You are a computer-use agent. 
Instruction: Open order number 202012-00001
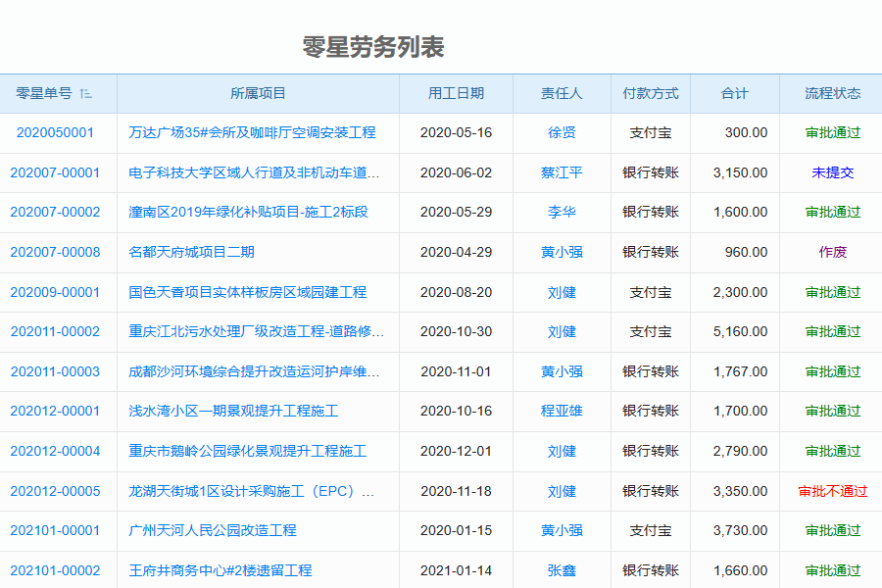coord(55,412)
